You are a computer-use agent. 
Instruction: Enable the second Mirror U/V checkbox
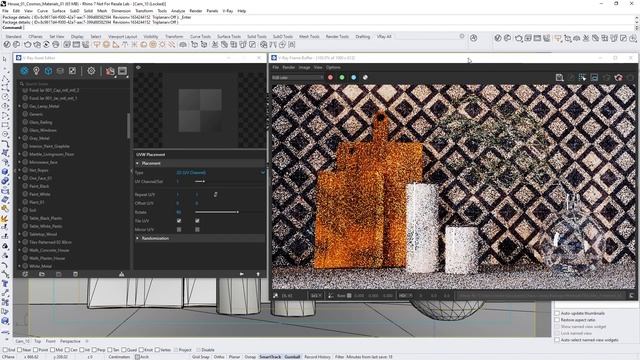pyautogui.click(x=197, y=230)
